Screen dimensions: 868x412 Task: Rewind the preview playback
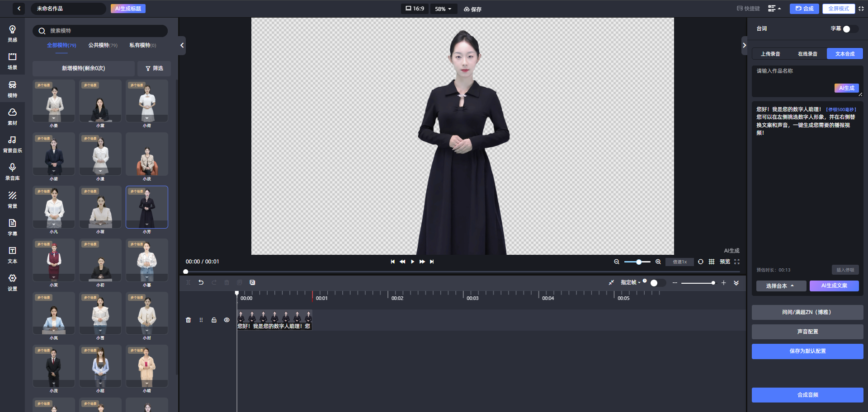402,262
